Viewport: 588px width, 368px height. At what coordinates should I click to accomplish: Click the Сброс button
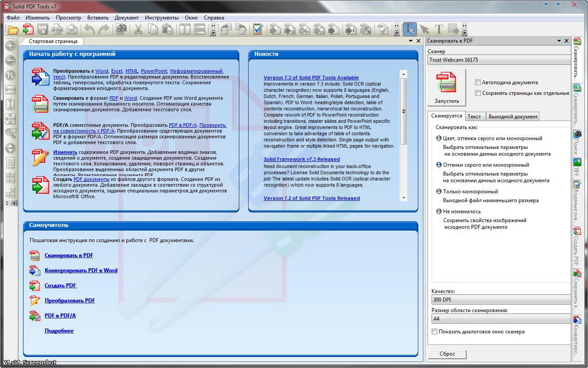(x=448, y=354)
